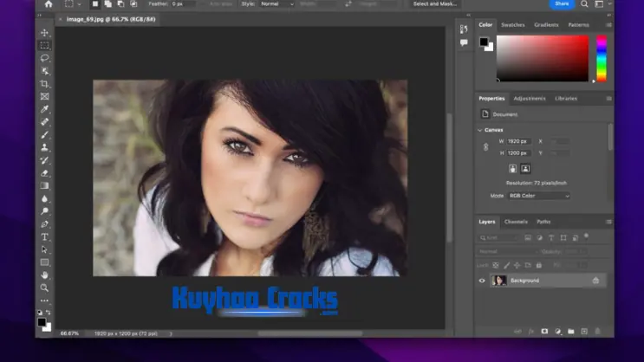This screenshot has width=644, height=362.
Task: Click the Share button
Action: (x=562, y=4)
